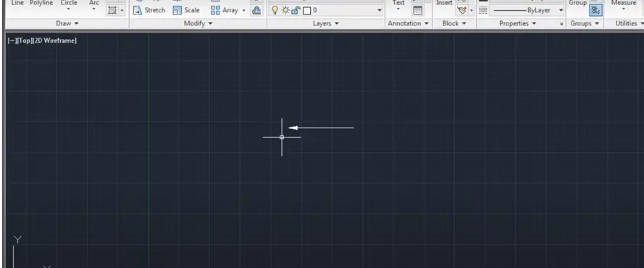Click the layer 0 color swatch
The width and height of the screenshot is (644, 268).
[307, 10]
